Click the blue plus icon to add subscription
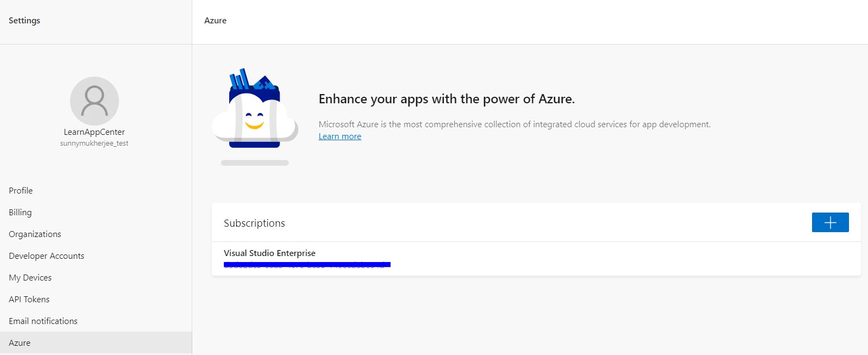Viewport: 868px width, 355px height. coord(830,222)
